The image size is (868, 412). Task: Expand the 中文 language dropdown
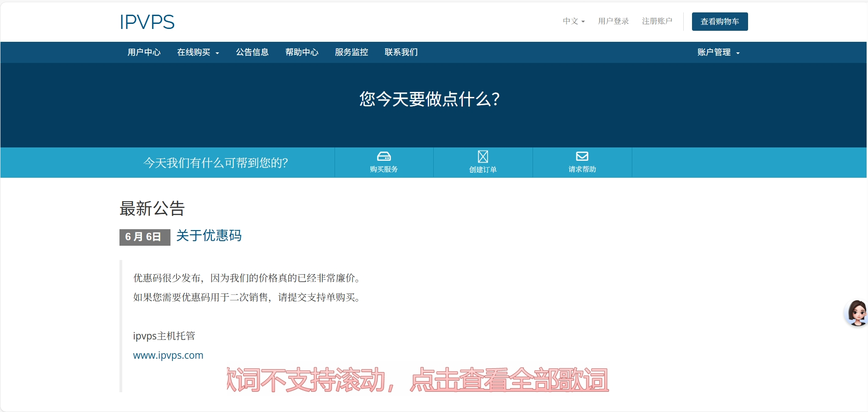tap(573, 21)
